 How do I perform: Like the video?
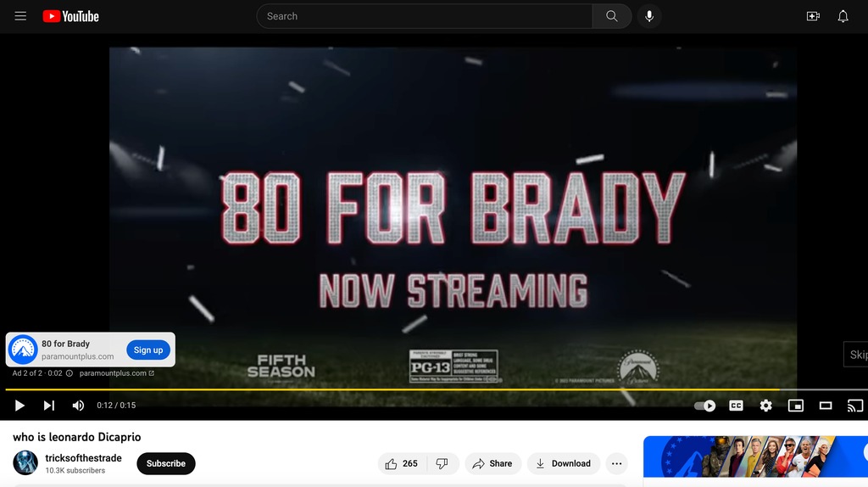401,463
